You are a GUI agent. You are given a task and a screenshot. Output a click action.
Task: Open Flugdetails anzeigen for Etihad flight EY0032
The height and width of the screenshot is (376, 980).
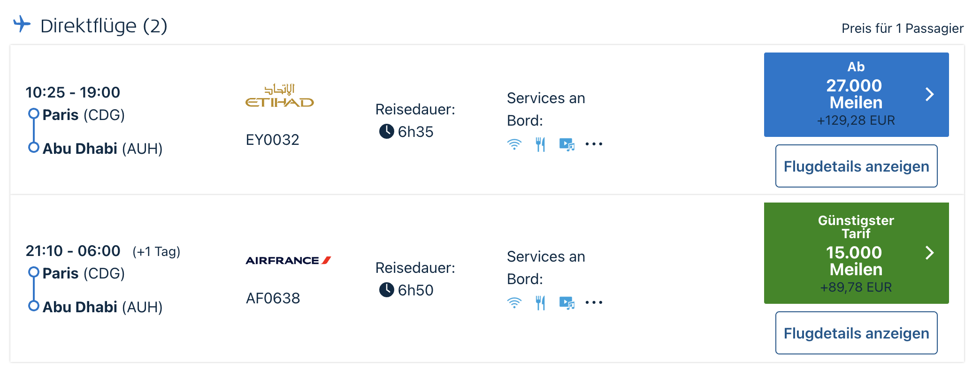(856, 166)
